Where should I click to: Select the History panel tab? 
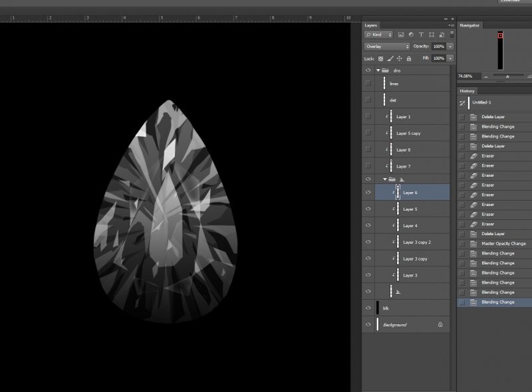pyautogui.click(x=467, y=91)
